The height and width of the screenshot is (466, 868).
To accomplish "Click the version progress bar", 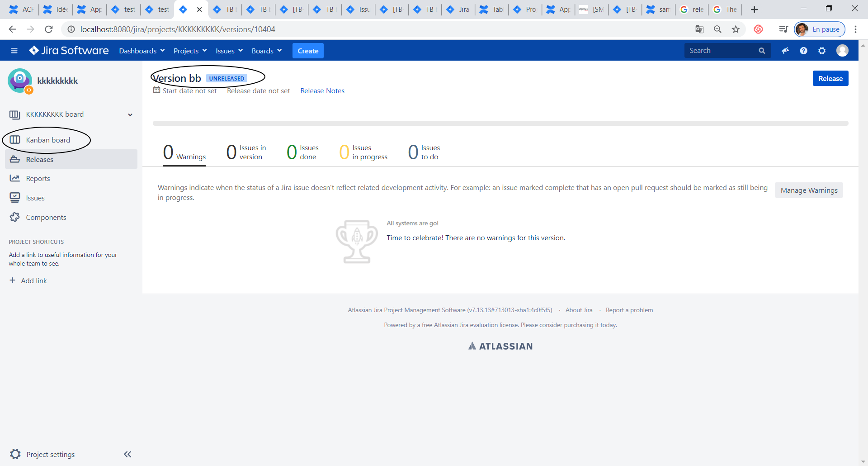I will 500,123.
